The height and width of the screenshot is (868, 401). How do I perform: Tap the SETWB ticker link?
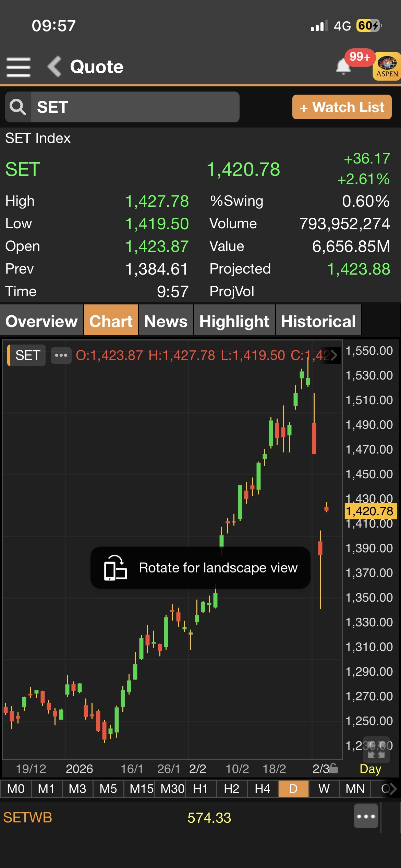click(28, 818)
